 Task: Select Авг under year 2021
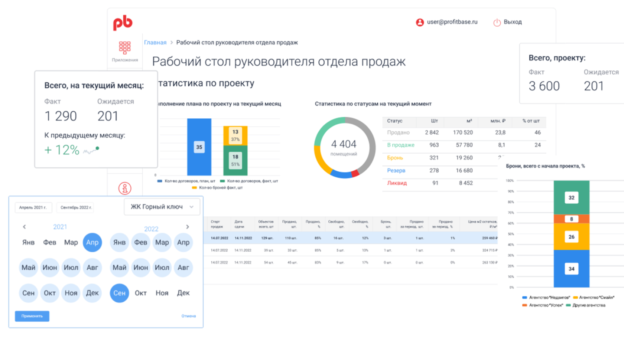(x=92, y=268)
